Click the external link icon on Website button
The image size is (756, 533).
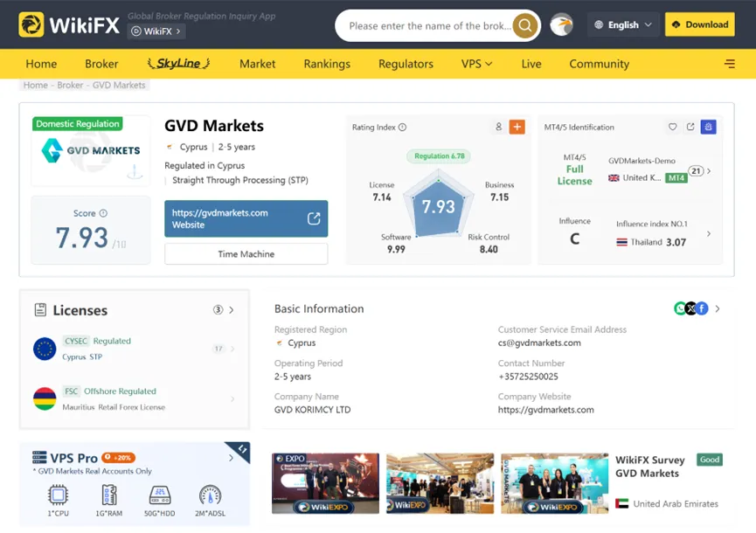[314, 218]
